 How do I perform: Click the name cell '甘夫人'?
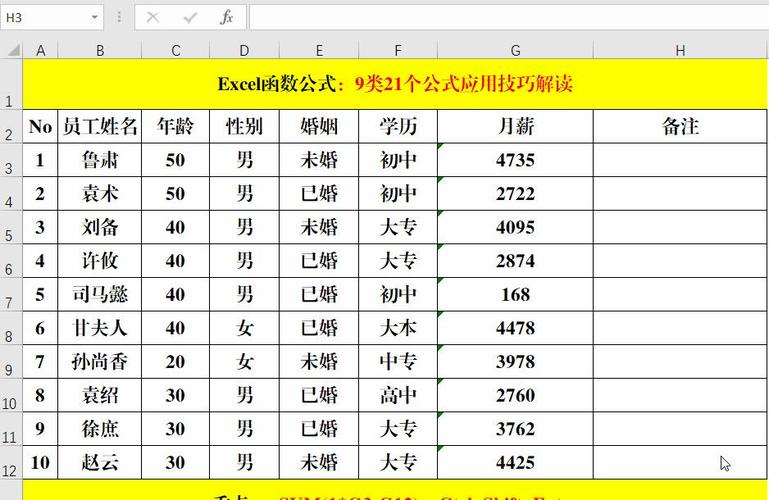[100, 328]
